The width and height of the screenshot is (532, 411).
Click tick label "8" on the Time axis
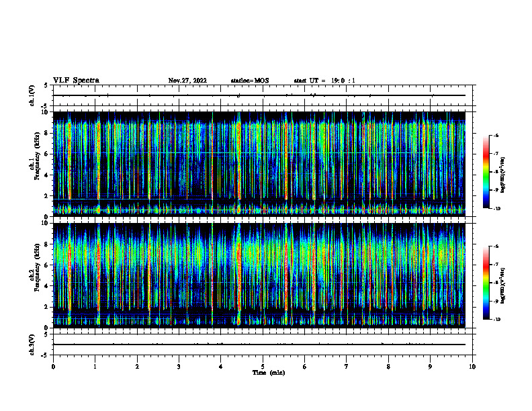[x=388, y=367]
